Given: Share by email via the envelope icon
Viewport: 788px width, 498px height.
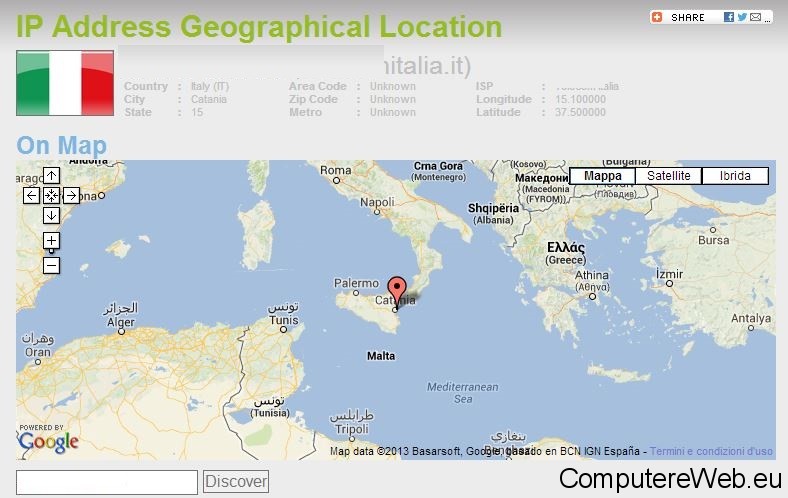Looking at the screenshot, I should pos(755,17).
